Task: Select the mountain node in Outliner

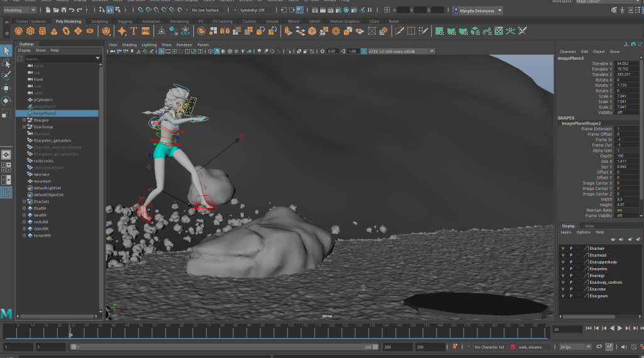Action: click(42, 181)
